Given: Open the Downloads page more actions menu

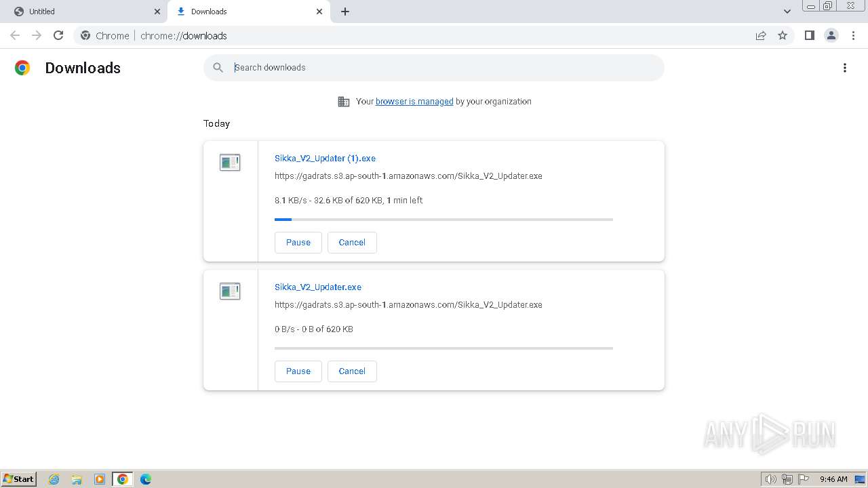Looking at the screenshot, I should (x=845, y=68).
